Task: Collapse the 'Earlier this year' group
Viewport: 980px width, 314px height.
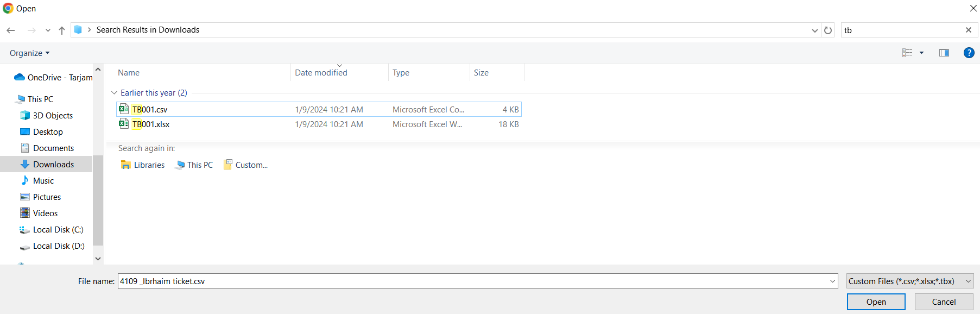Action: [114, 93]
